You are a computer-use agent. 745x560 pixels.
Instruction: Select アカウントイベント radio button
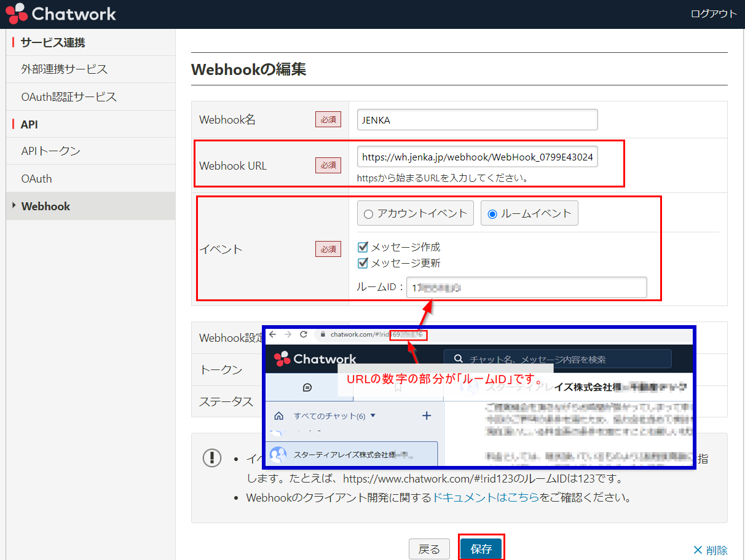369,214
